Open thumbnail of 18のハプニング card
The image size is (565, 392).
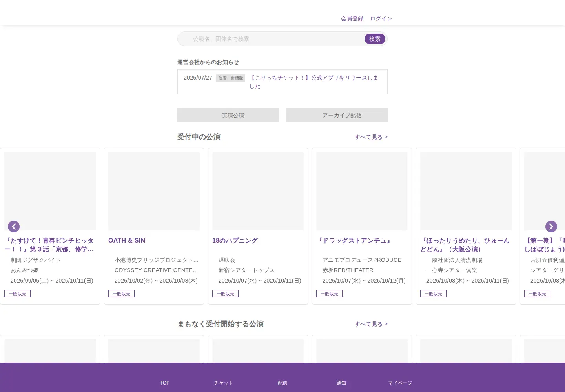point(258,191)
